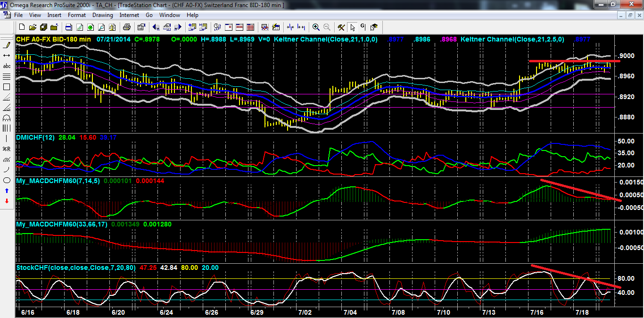Click the Open folder icon
644x318 pixels.
33,27
